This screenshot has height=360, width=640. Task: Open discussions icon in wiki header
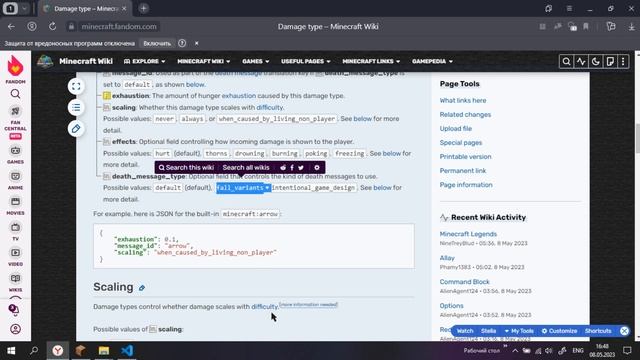coord(610,62)
